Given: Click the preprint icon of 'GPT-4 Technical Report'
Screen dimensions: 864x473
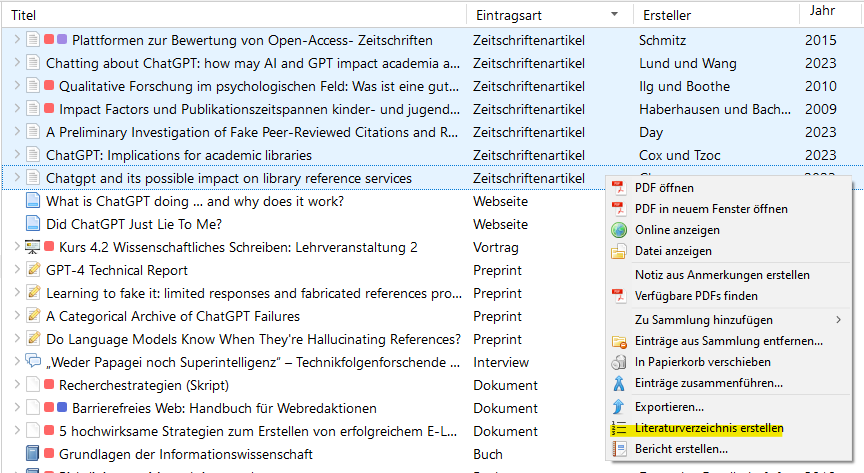Looking at the screenshot, I should [x=33, y=270].
